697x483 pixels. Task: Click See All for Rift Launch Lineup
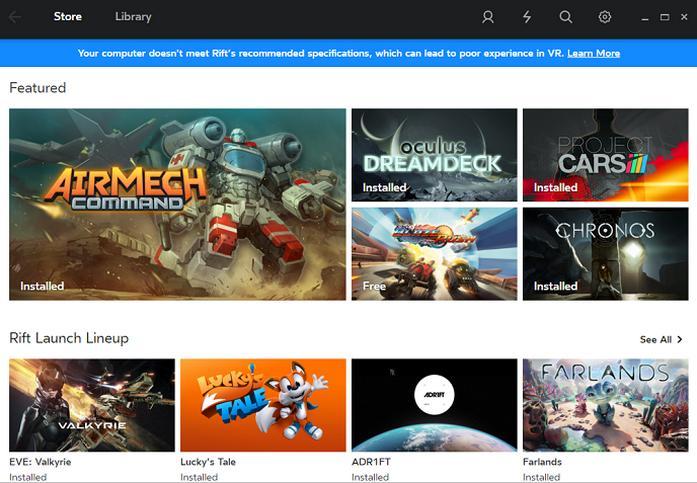[x=656, y=339]
